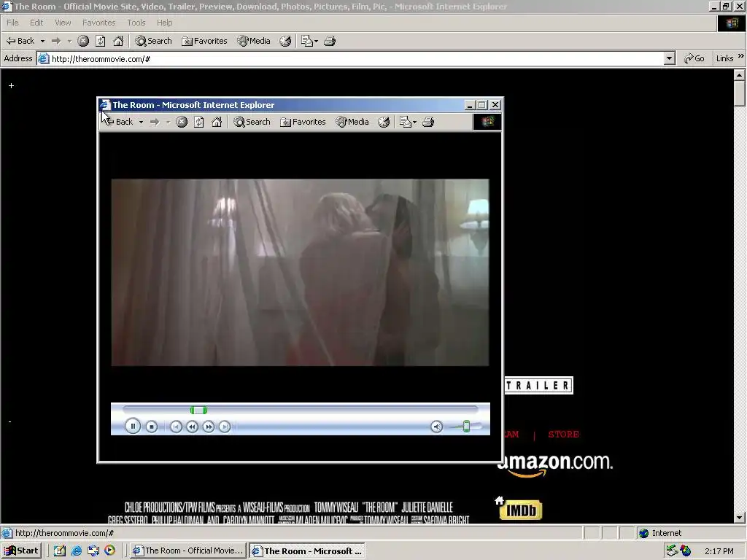Viewport: 747px width, 560px height.
Task: Click Back in the main browser toolbar
Action: pyautogui.click(x=20, y=41)
